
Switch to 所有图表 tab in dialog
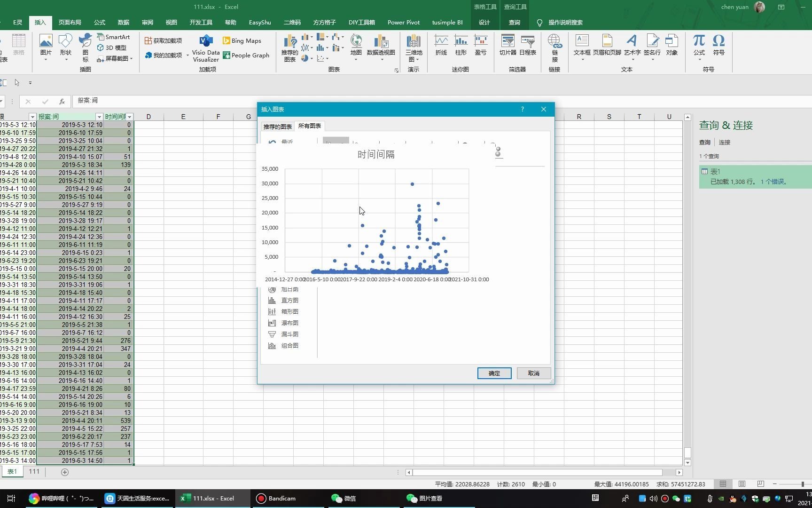pyautogui.click(x=310, y=126)
